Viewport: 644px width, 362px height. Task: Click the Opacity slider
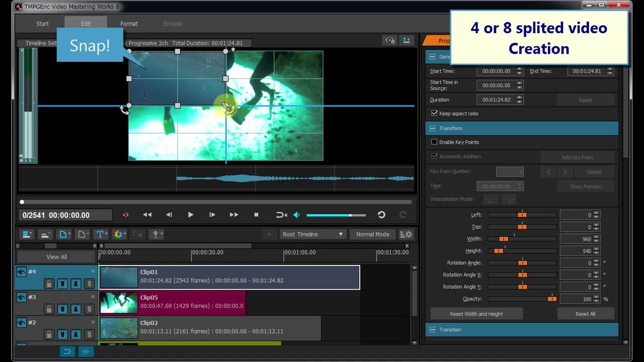click(x=522, y=299)
